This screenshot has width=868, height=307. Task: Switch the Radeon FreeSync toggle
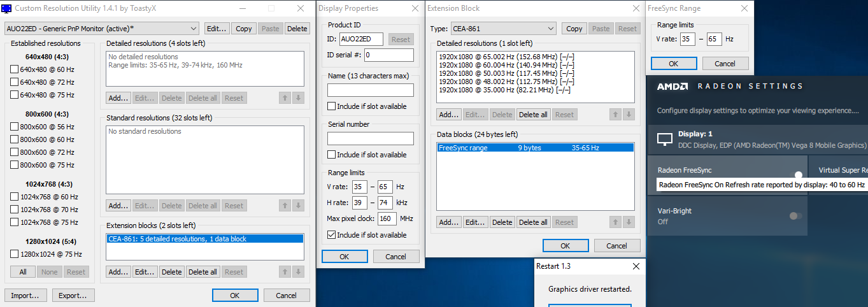pyautogui.click(x=796, y=175)
